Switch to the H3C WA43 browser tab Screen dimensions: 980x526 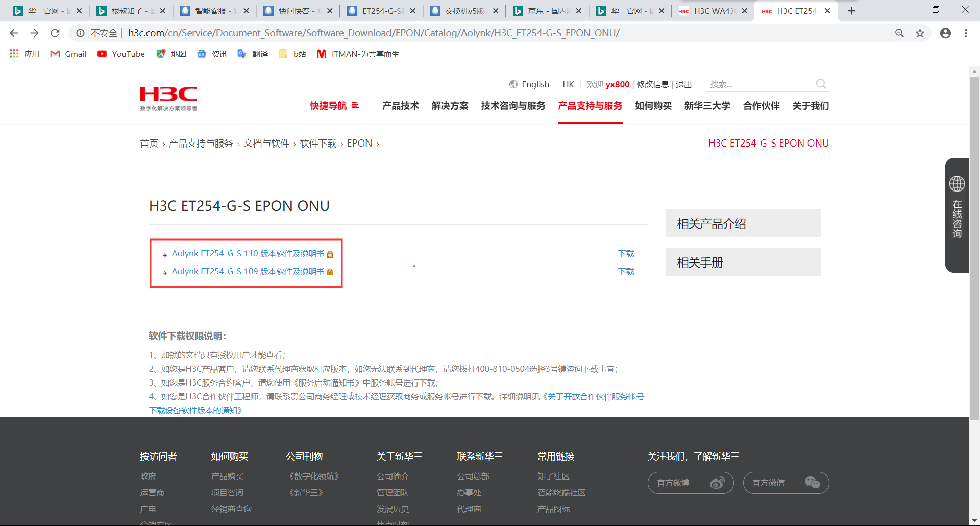(713, 11)
